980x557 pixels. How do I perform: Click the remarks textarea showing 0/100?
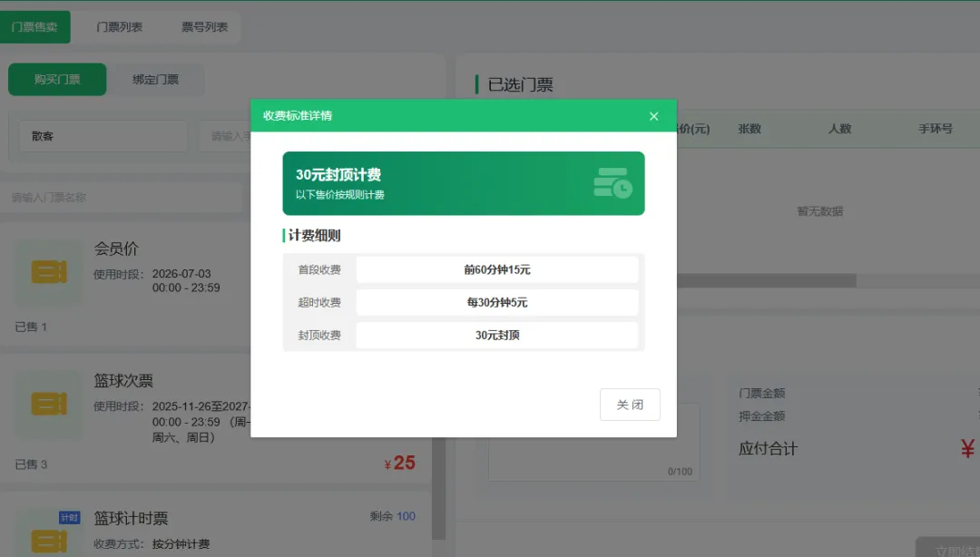[x=593, y=442]
